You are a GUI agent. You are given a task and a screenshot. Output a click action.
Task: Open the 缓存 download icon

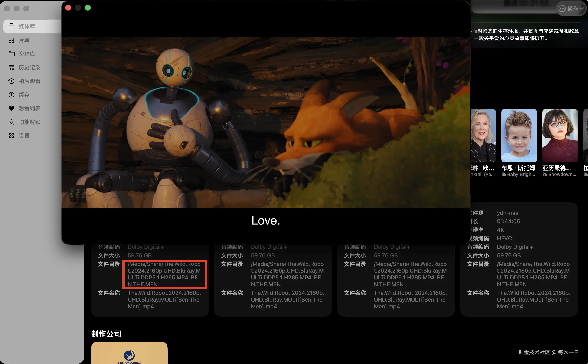(12, 95)
